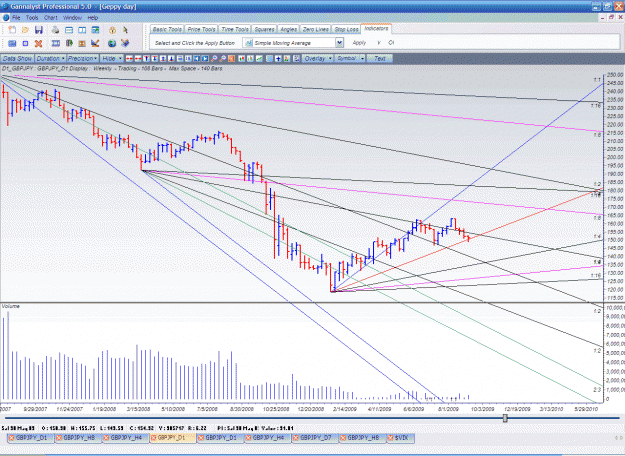625x456 pixels.
Task: Select the line chart style icon
Action: [259, 59]
